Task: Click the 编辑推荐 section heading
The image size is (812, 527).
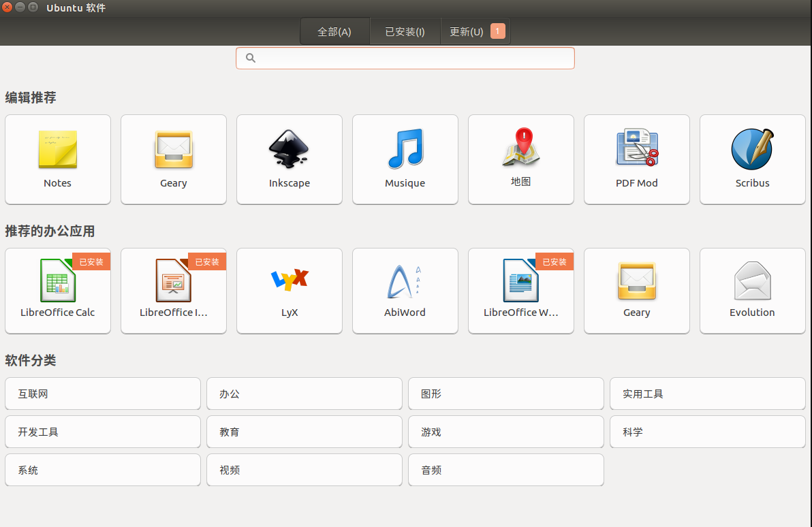Action: [31, 97]
